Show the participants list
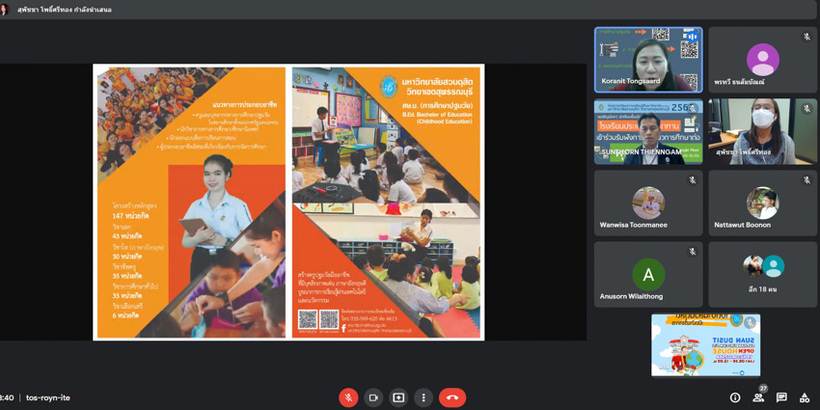 [x=758, y=397]
